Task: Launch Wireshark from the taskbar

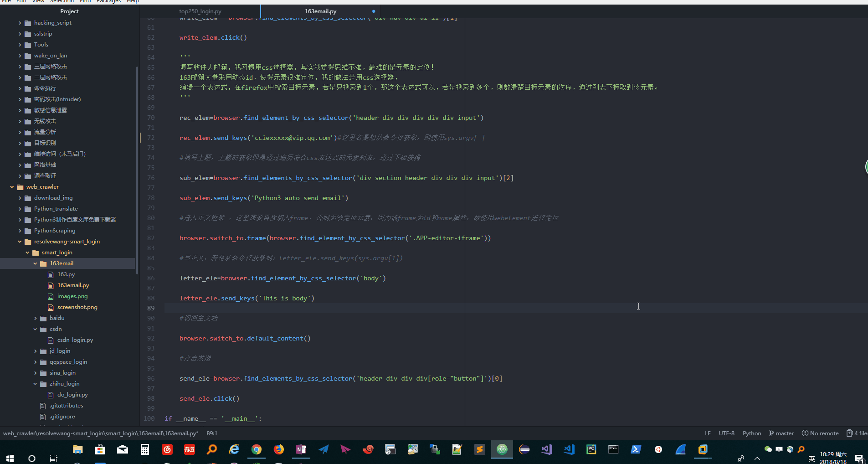Action: (681, 450)
